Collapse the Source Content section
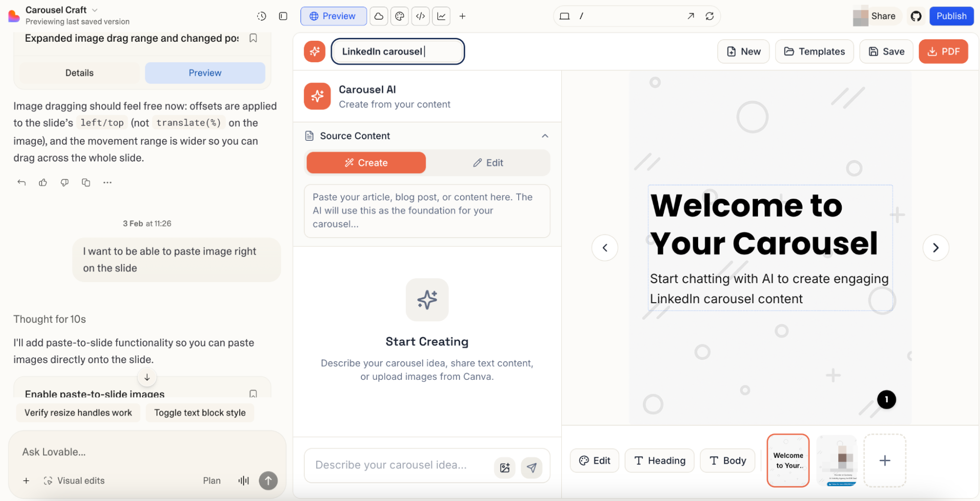980x501 pixels. [545, 136]
